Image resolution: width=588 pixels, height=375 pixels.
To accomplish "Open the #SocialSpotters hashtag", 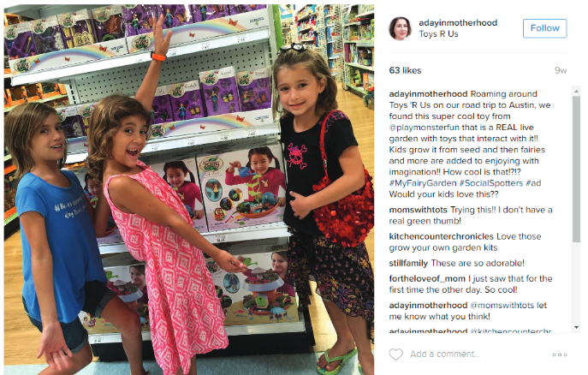I will coord(491,183).
